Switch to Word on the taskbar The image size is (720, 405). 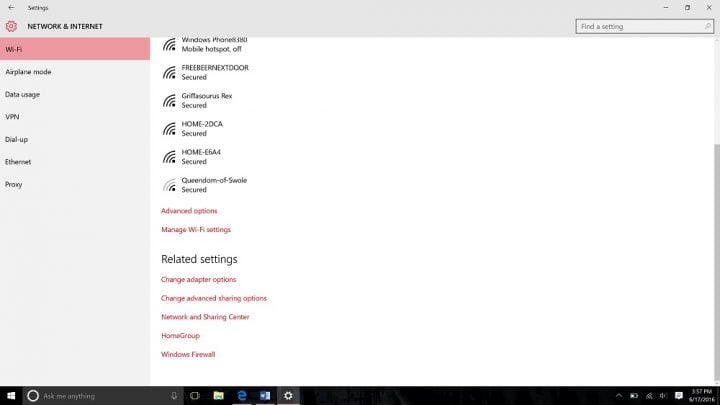coord(265,396)
